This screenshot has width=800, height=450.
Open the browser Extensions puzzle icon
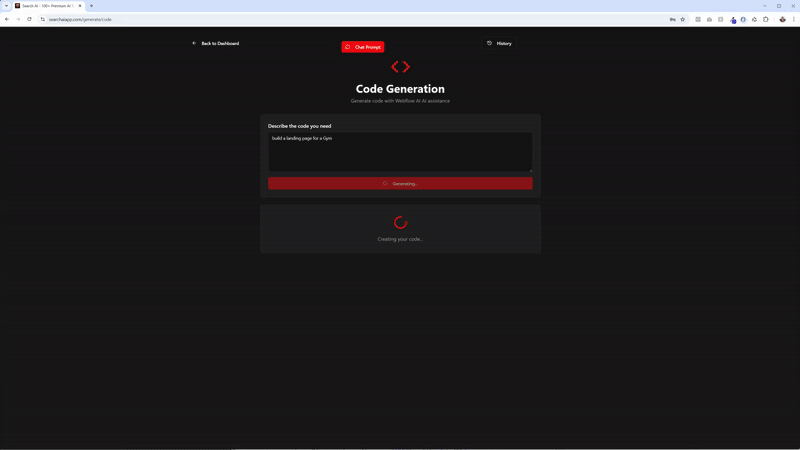pos(766,19)
